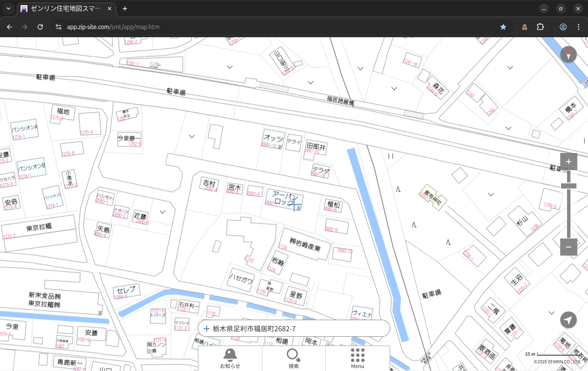Click the address label 栃木県足利市福居町2682-7
Screen dimensions: 588x371
(254, 329)
